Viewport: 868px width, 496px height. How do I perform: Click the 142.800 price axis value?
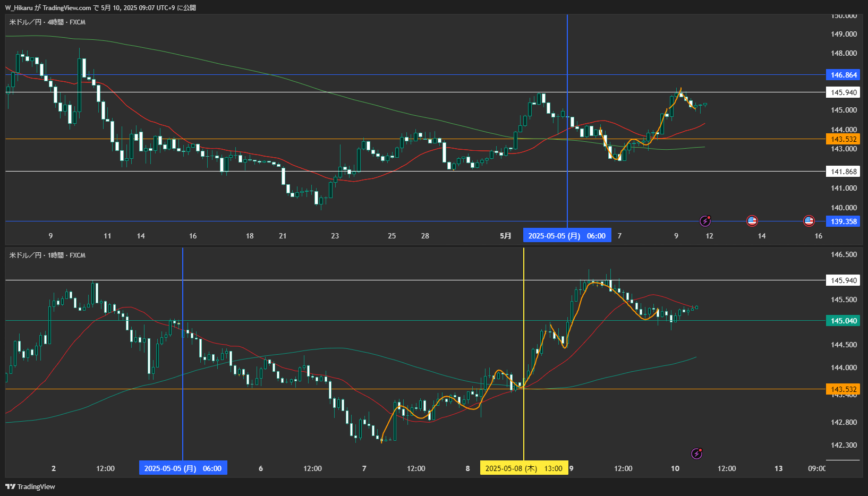point(844,422)
